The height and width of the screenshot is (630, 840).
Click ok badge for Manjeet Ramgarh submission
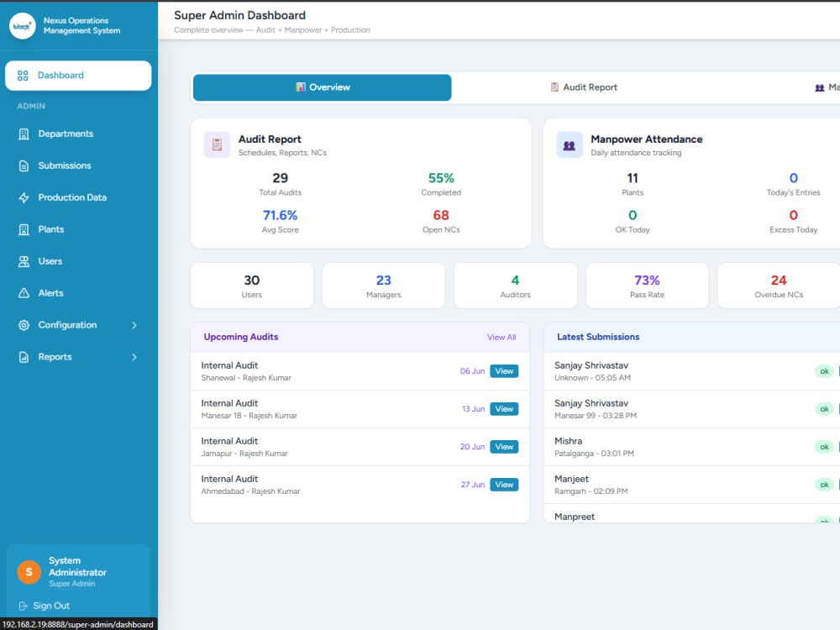pos(824,485)
